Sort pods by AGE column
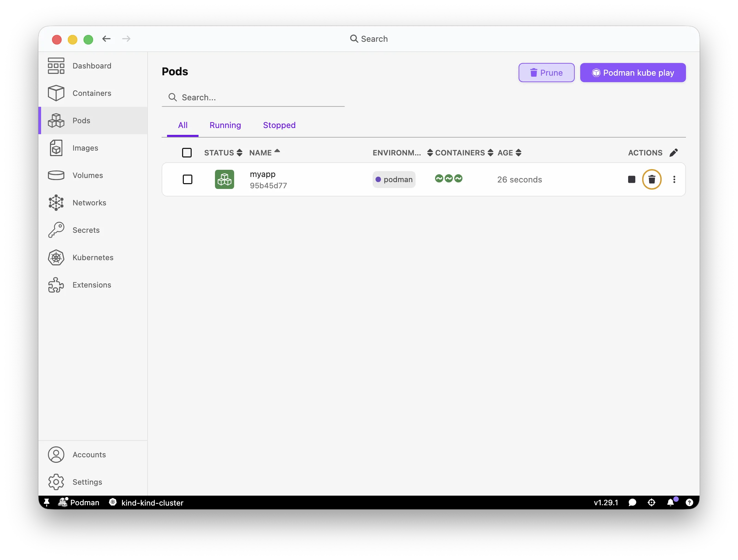Image resolution: width=738 pixels, height=560 pixels. coord(509,153)
